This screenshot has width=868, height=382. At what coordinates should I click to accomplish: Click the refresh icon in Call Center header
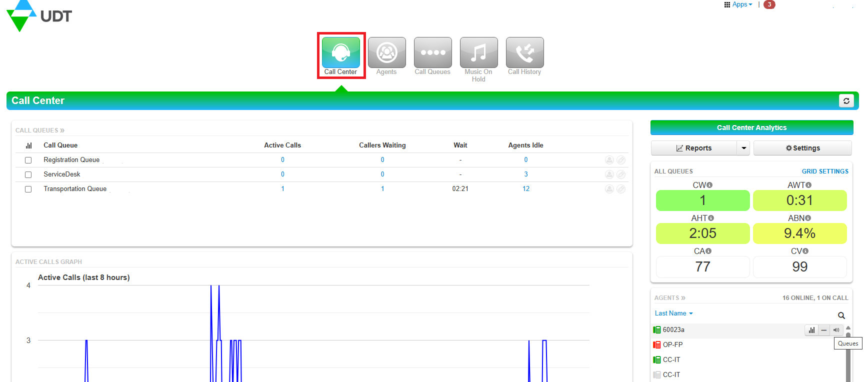pos(846,100)
